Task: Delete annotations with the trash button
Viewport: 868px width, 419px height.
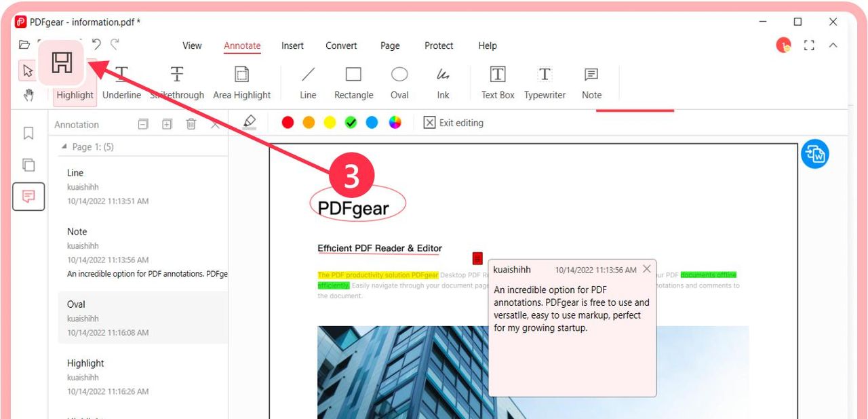Action: pyautogui.click(x=191, y=124)
